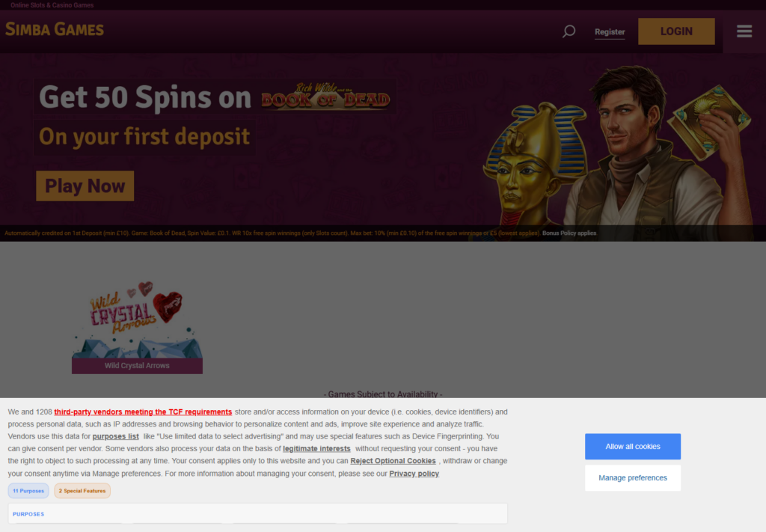Click the Wild Crystal Arrows caption
Image resolution: width=766 pixels, height=532 pixels.
tap(138, 366)
